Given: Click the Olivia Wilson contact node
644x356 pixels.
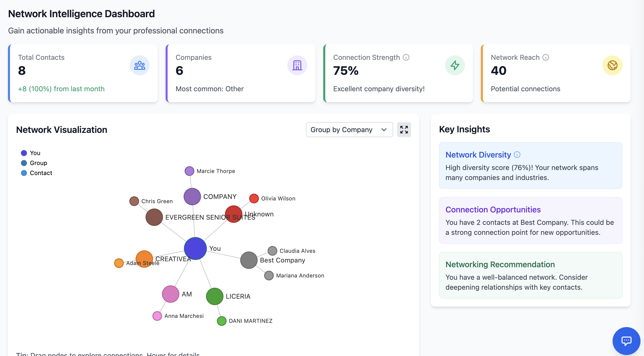Looking at the screenshot, I should pos(254,198).
